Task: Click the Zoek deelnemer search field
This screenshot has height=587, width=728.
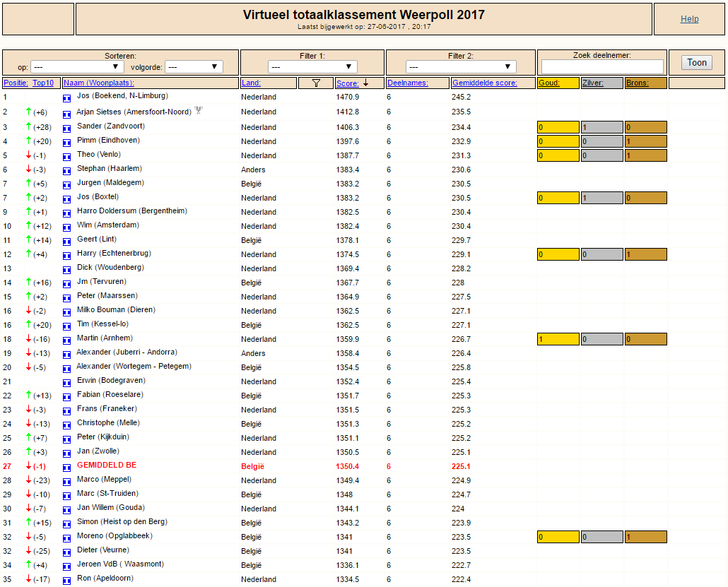Action: pos(602,67)
